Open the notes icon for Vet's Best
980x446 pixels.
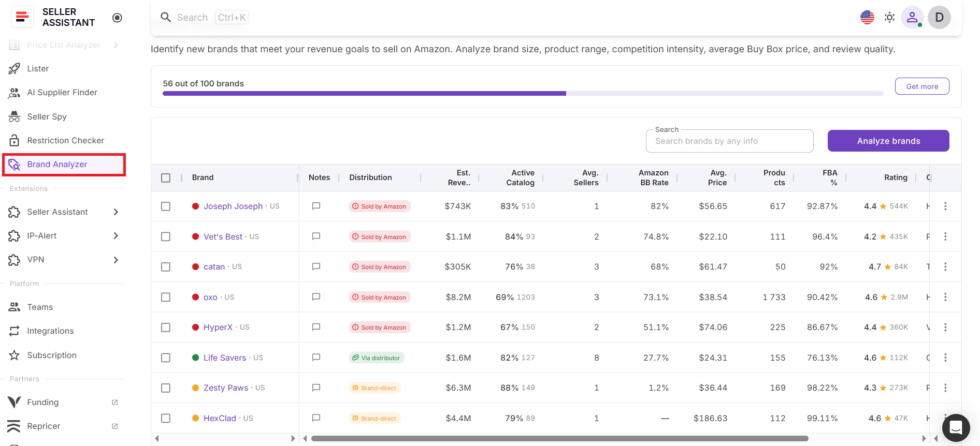[x=316, y=236]
